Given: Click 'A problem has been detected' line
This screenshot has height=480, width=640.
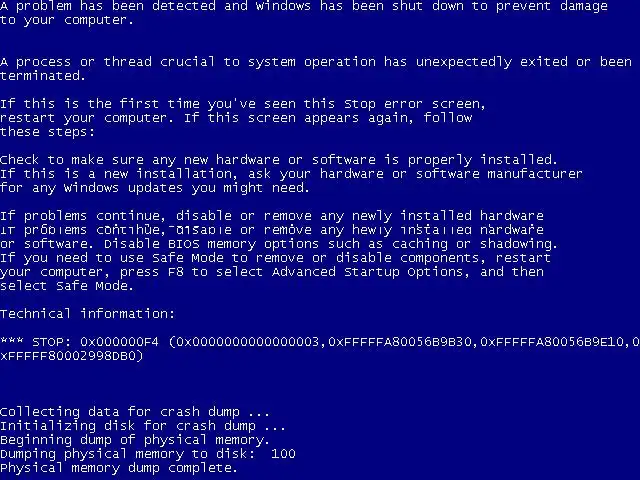Looking at the screenshot, I should (x=304, y=6).
